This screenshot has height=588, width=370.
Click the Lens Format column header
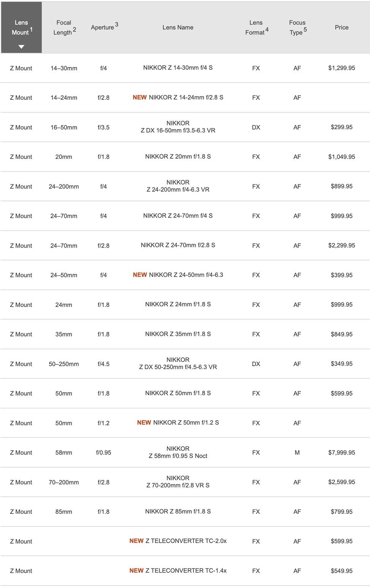pos(256,27)
